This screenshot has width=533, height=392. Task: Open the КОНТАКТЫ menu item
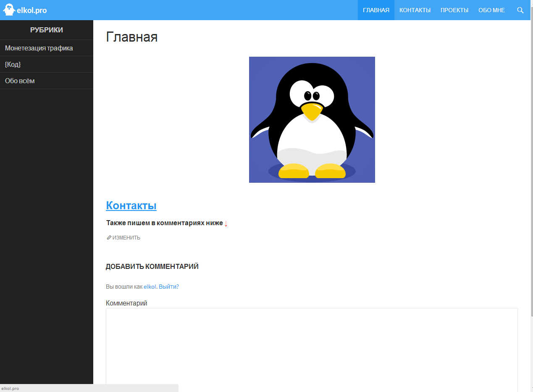415,10
